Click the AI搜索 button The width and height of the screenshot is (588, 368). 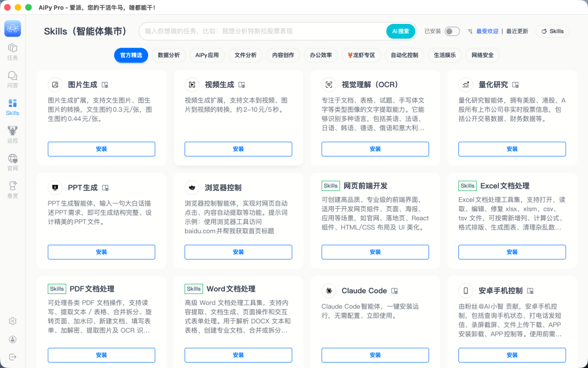click(401, 31)
